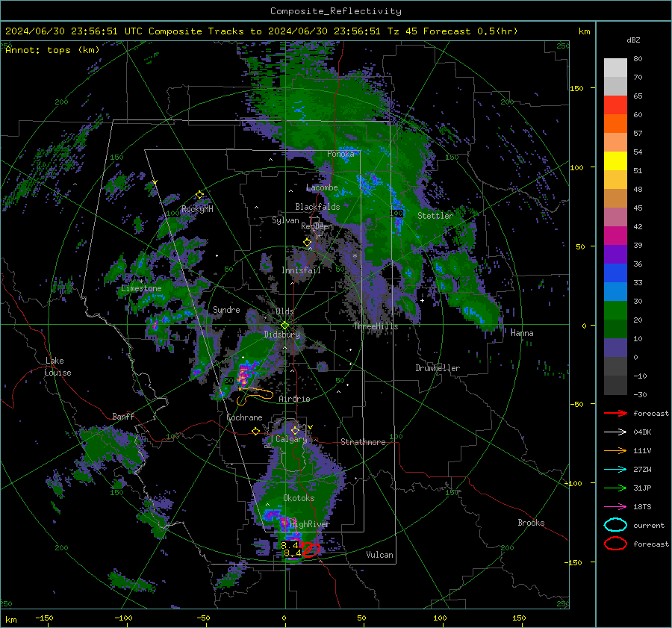Click the Composite_Reflectivity title
Viewport: 672px width, 628px height.
tap(335, 11)
